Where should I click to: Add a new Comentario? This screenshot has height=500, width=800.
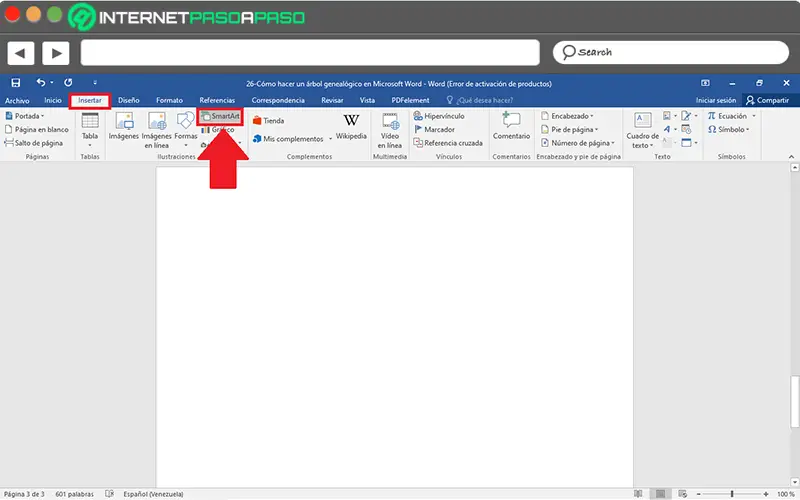pyautogui.click(x=511, y=127)
